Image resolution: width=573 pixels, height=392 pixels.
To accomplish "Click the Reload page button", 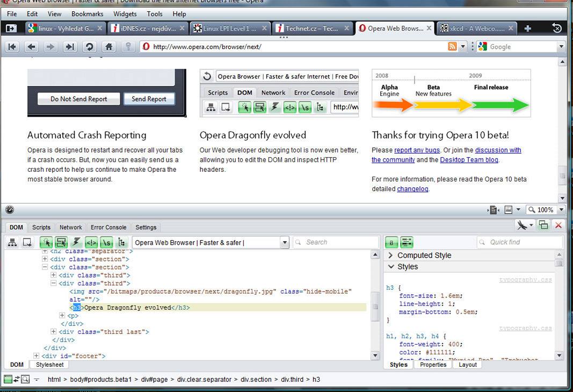I will pyautogui.click(x=90, y=47).
